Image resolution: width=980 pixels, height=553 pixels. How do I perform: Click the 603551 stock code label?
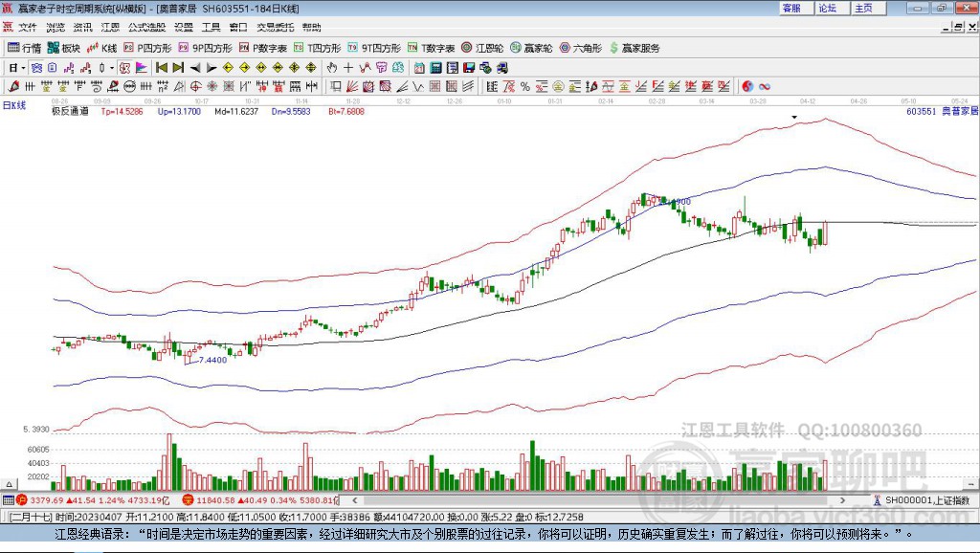pos(922,111)
